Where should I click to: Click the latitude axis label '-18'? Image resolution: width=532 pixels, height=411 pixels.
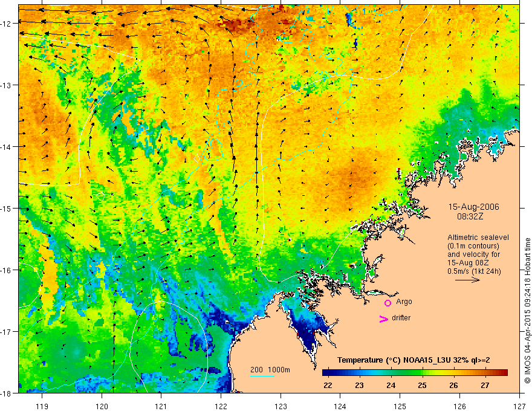pyautogui.click(x=7, y=393)
